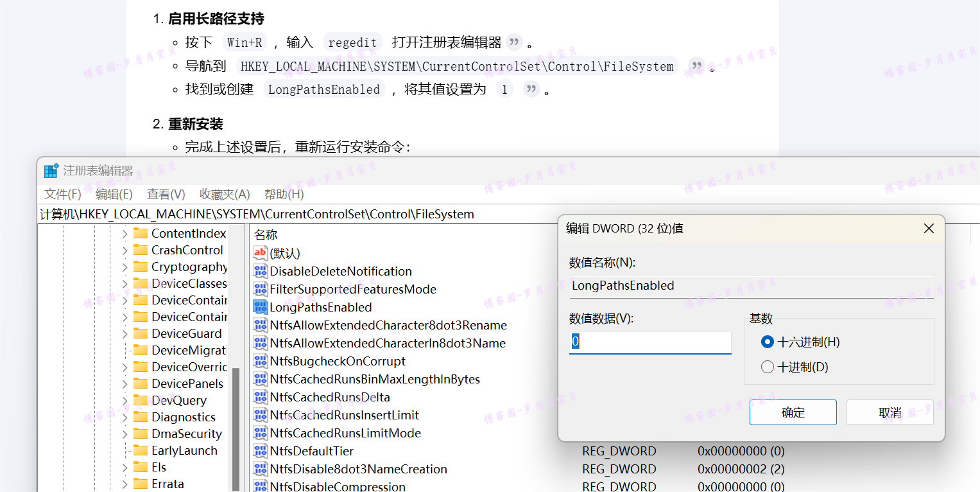Click the ContentIndex folder icon
This screenshot has width=980, height=492.
[141, 233]
